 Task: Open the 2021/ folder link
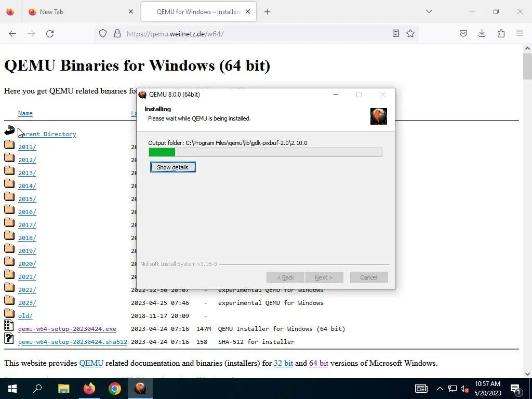point(27,277)
